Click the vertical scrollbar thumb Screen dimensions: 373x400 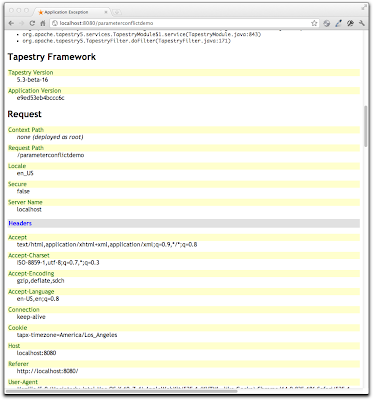pos(366,127)
